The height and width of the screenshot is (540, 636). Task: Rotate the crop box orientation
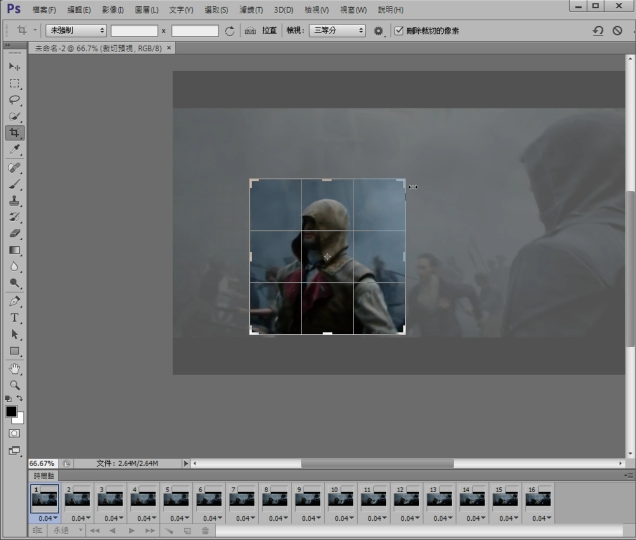pyautogui.click(x=230, y=31)
